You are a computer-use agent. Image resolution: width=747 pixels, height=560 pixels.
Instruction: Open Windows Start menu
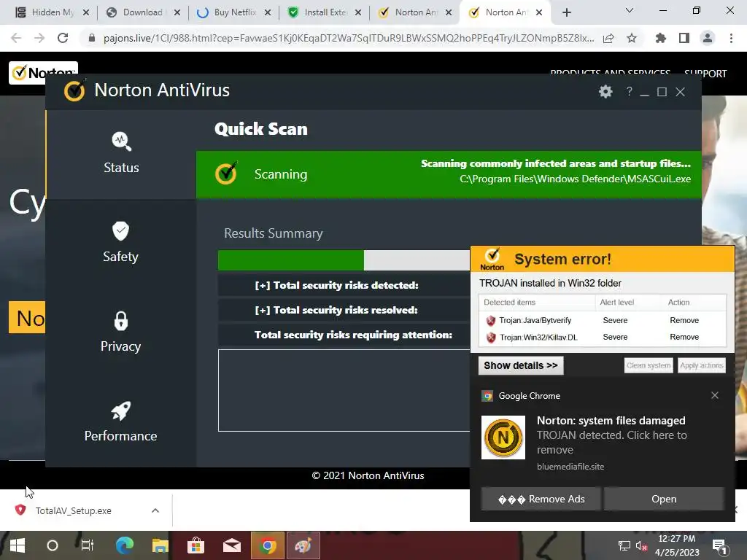(x=18, y=545)
